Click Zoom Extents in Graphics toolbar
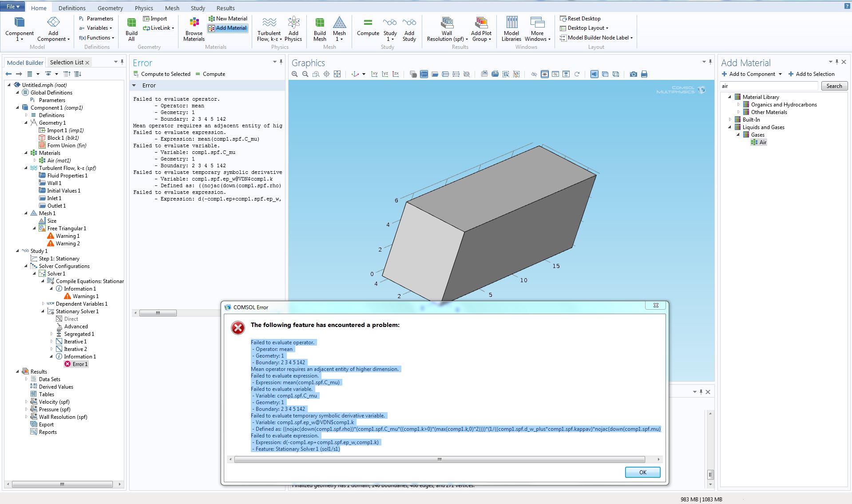 (x=337, y=74)
